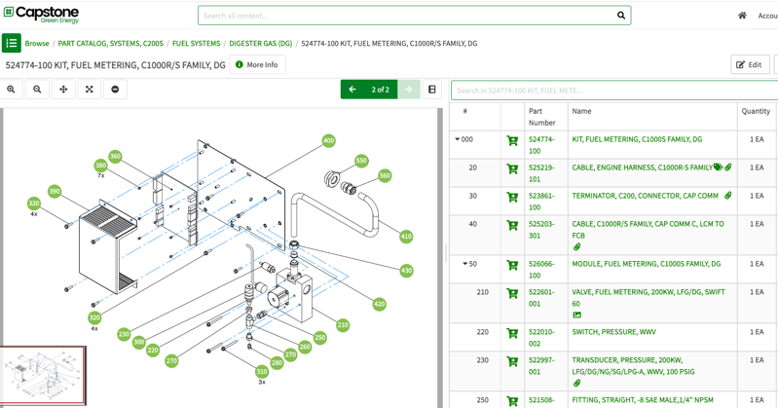Image resolution: width=778 pixels, height=408 pixels.
Task: Select callout 310 on the diagram
Action: [x=262, y=372]
